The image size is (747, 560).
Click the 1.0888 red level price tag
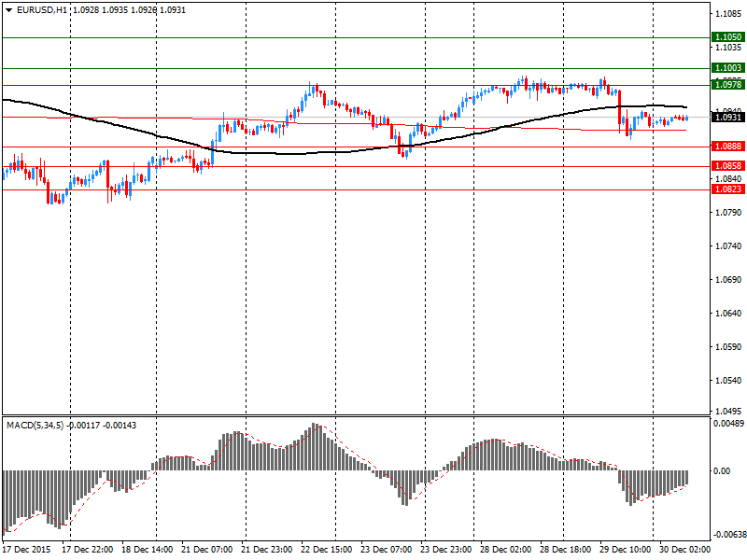coord(727,147)
